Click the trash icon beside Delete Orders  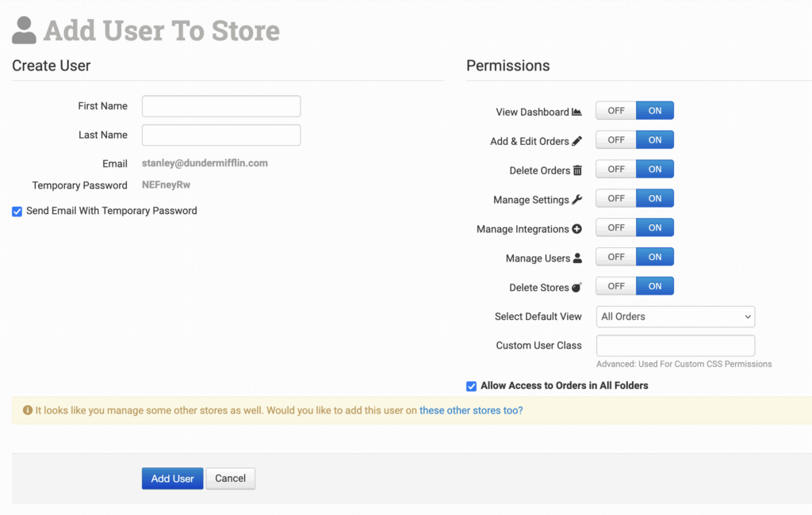point(577,170)
